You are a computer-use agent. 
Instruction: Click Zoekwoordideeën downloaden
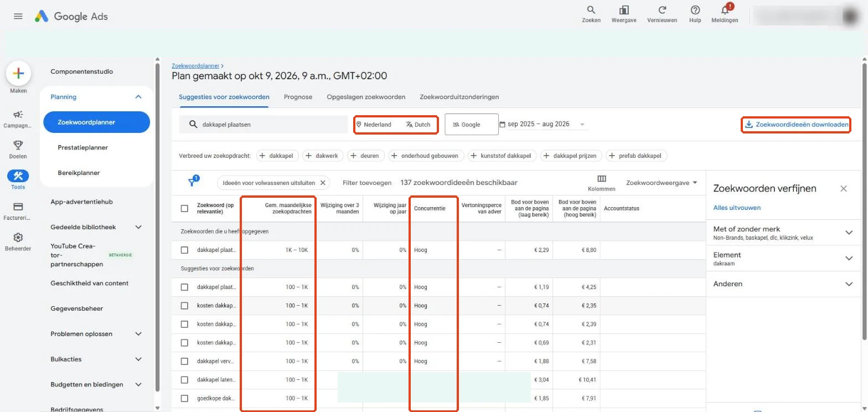pos(796,125)
